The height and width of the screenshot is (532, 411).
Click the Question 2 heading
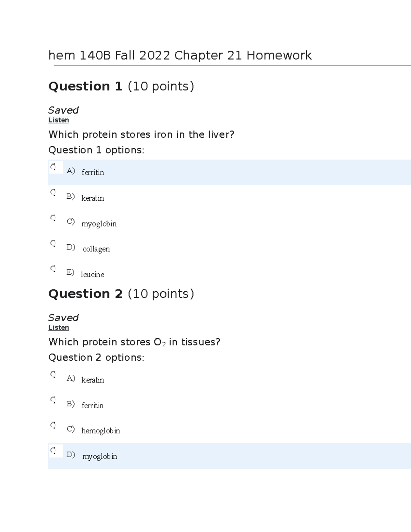coord(121,294)
